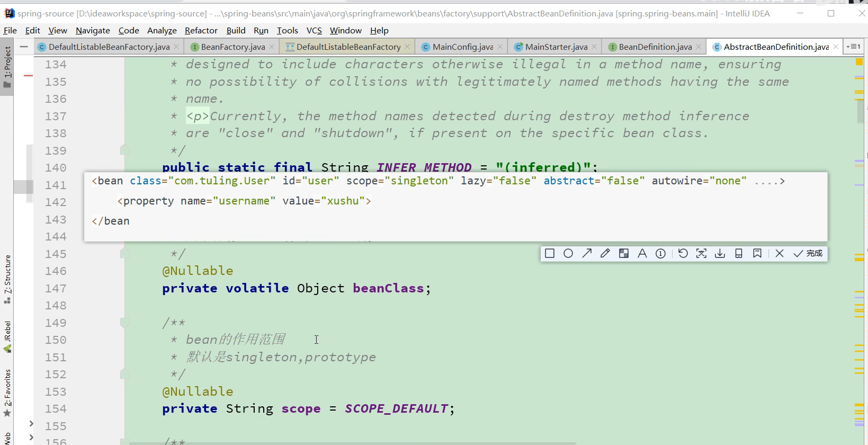
Task: Click the hide tool window dash button
Action: 24,47
